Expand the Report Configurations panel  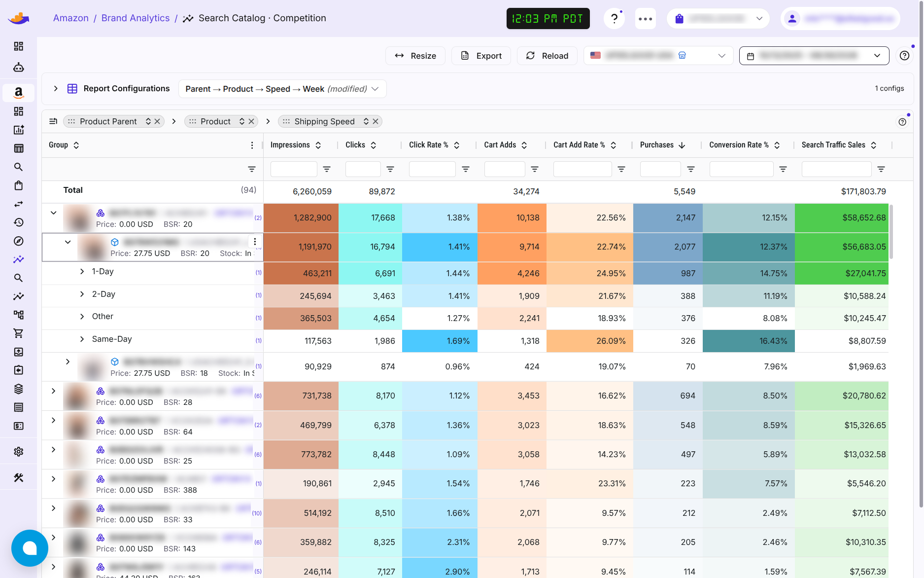coord(56,89)
